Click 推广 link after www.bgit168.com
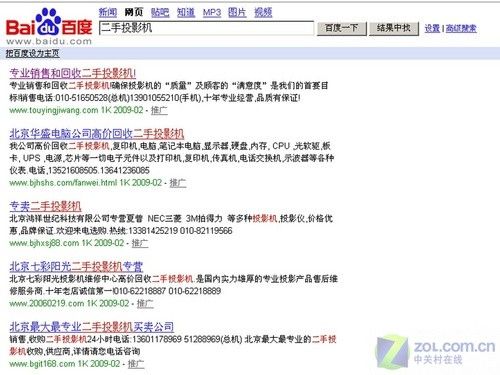 point(136,364)
